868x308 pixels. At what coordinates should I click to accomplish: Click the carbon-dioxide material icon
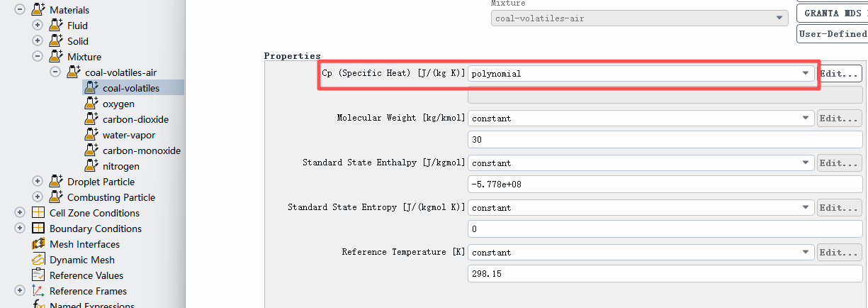coord(91,119)
